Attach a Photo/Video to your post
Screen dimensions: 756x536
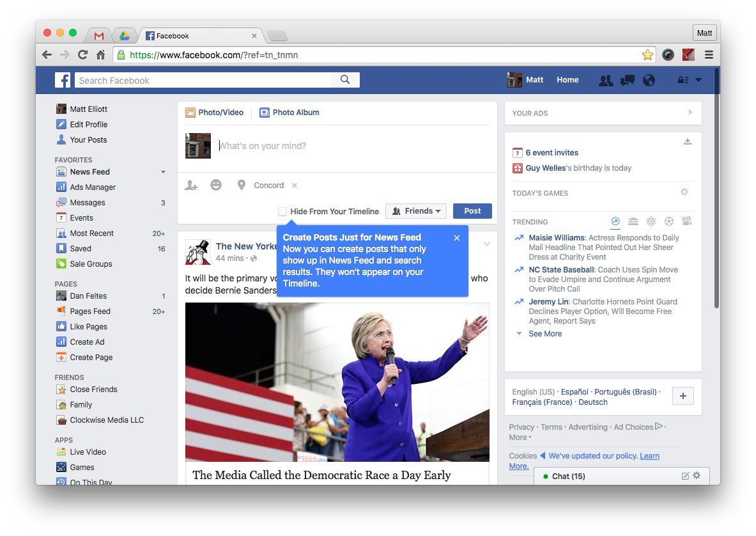coord(215,111)
